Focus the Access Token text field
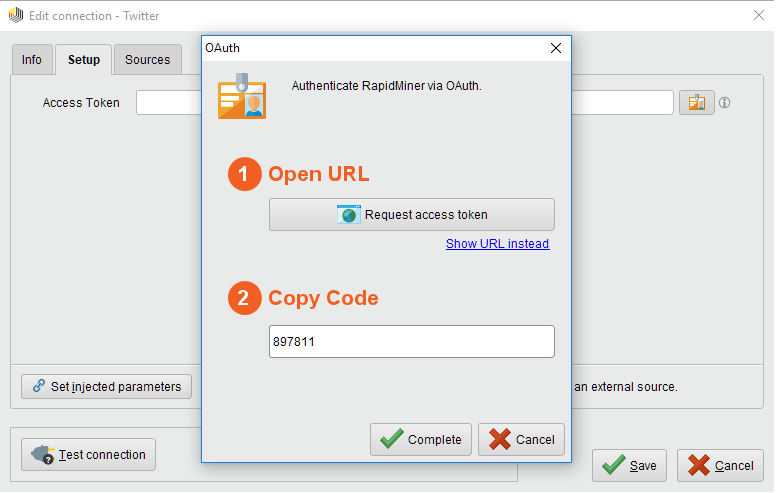 (x=168, y=103)
